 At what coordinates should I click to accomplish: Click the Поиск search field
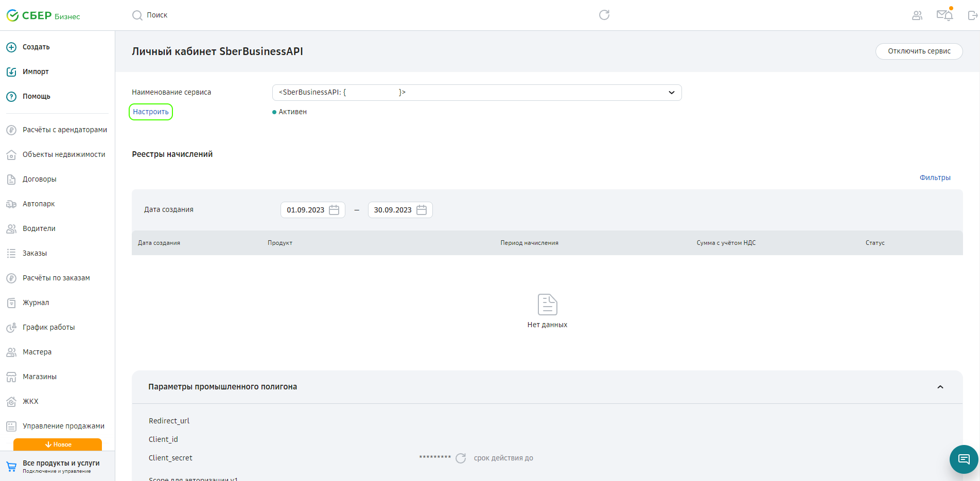pyautogui.click(x=157, y=15)
